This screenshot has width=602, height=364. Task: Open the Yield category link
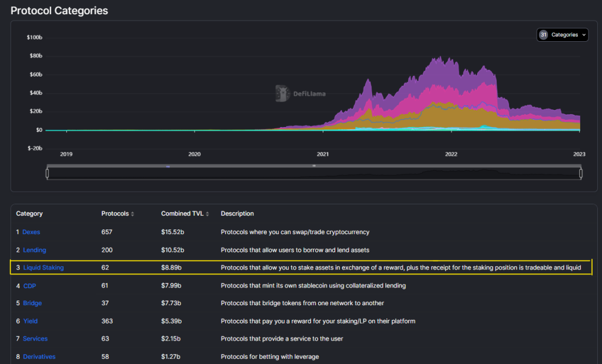(31, 321)
